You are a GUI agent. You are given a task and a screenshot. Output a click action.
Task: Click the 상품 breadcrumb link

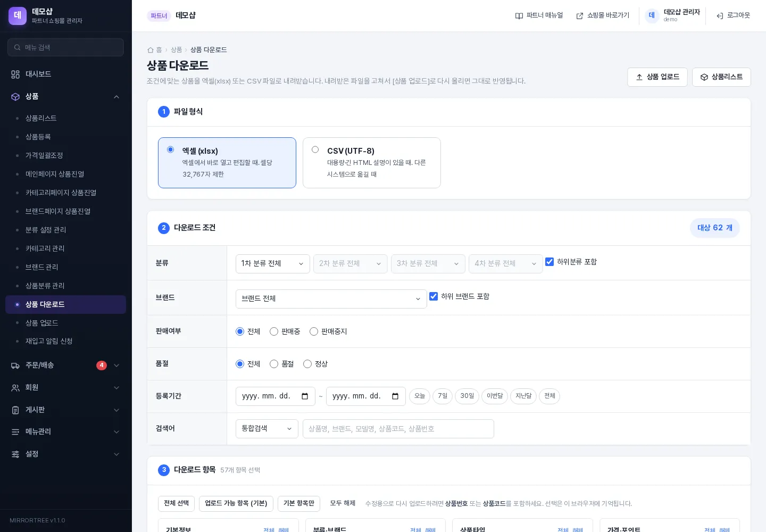[x=177, y=50]
